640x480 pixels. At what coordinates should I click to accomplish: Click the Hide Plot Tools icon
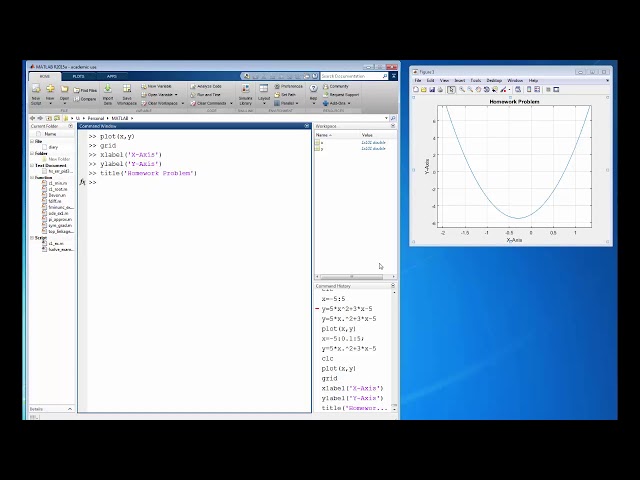click(548, 89)
